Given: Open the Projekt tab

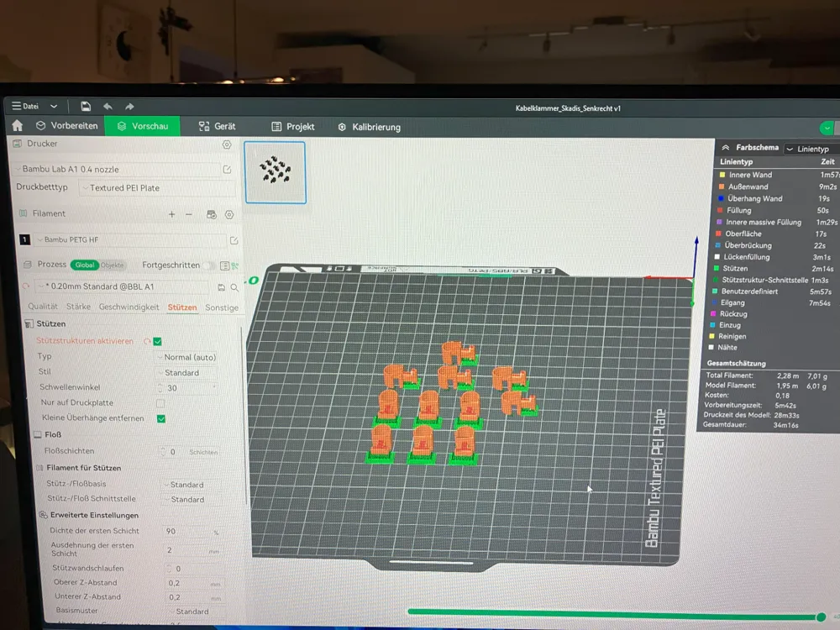Looking at the screenshot, I should pos(293,127).
